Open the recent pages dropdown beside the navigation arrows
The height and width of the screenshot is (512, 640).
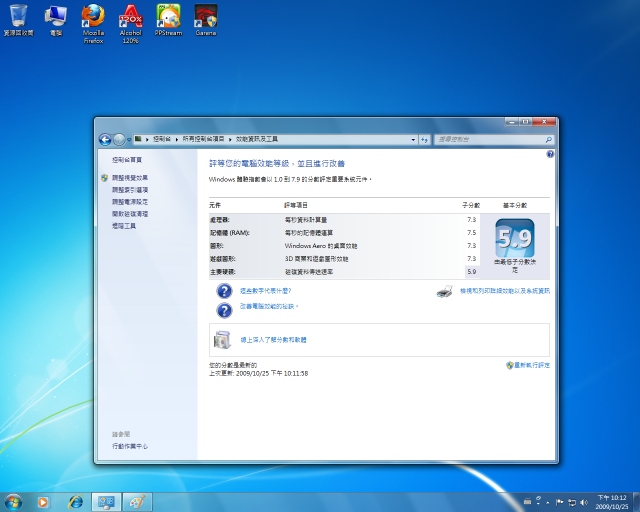[x=129, y=140]
